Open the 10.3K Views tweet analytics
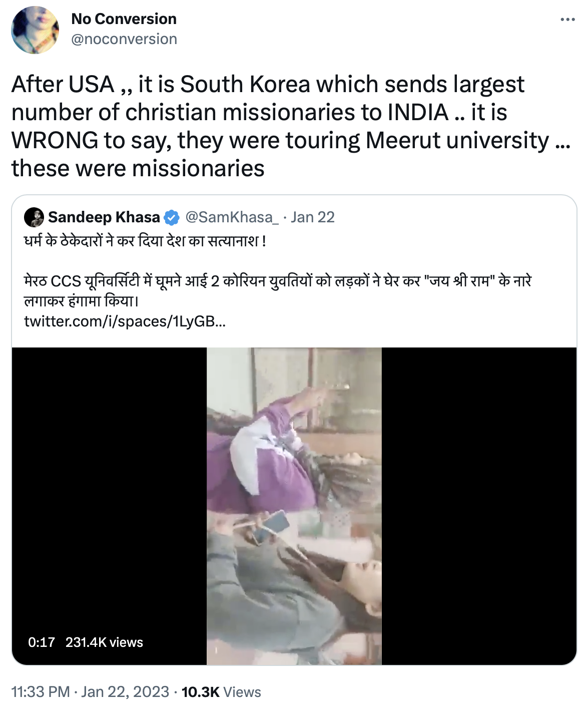This screenshot has height=712, width=588. [x=221, y=692]
